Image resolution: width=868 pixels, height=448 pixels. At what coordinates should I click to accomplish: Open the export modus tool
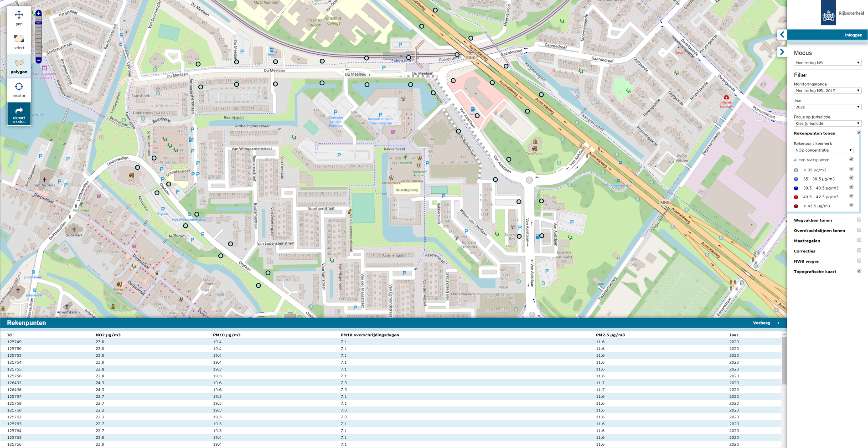19,114
